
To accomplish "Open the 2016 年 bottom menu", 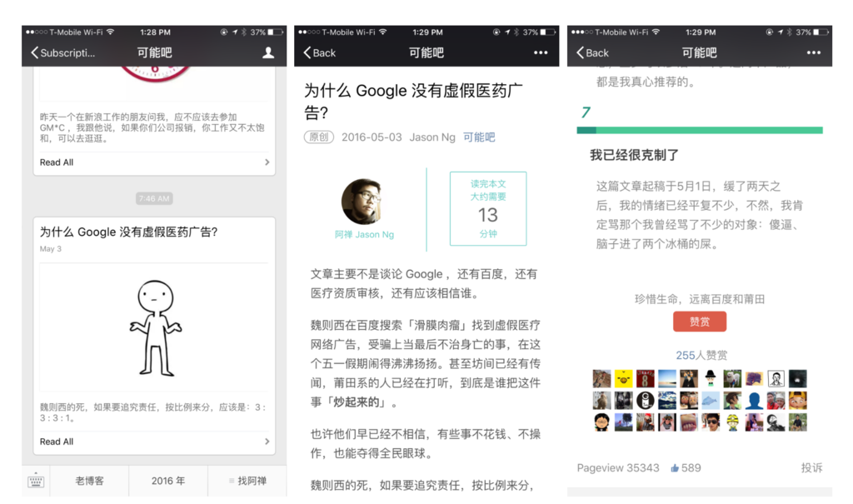I will [x=168, y=482].
